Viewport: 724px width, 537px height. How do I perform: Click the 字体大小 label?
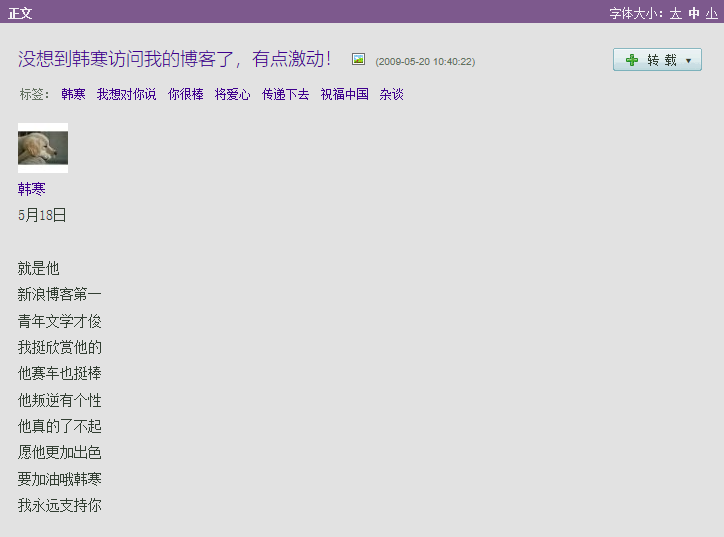[x=636, y=13]
